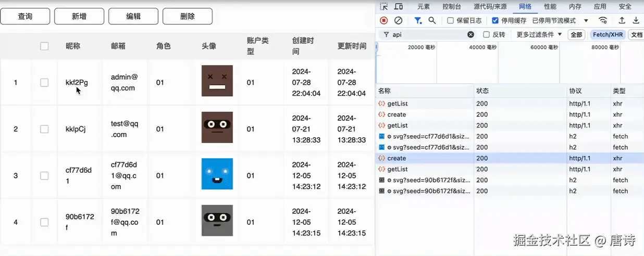644x256 pixels.
Task: Click the 新增 button
Action: pos(79,16)
